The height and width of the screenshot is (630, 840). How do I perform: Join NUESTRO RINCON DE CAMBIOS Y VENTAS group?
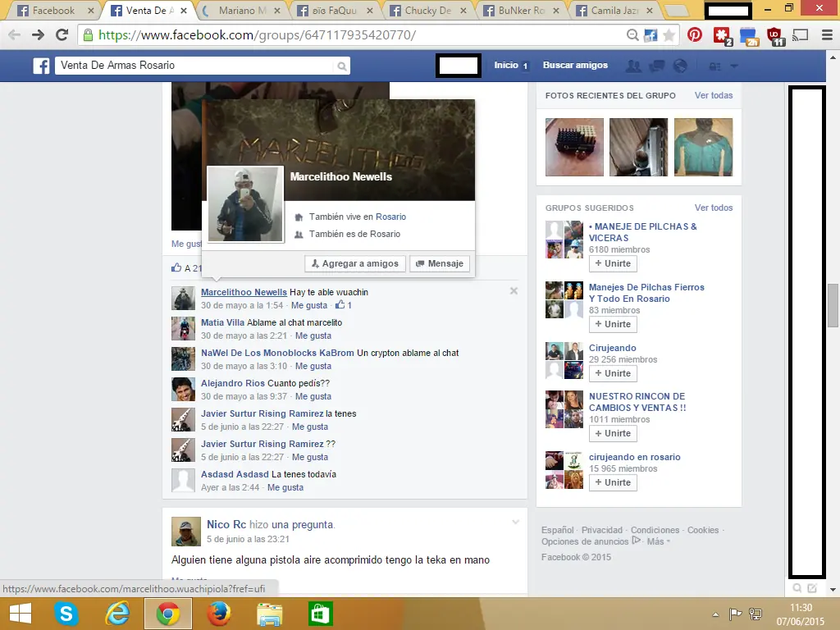point(613,433)
